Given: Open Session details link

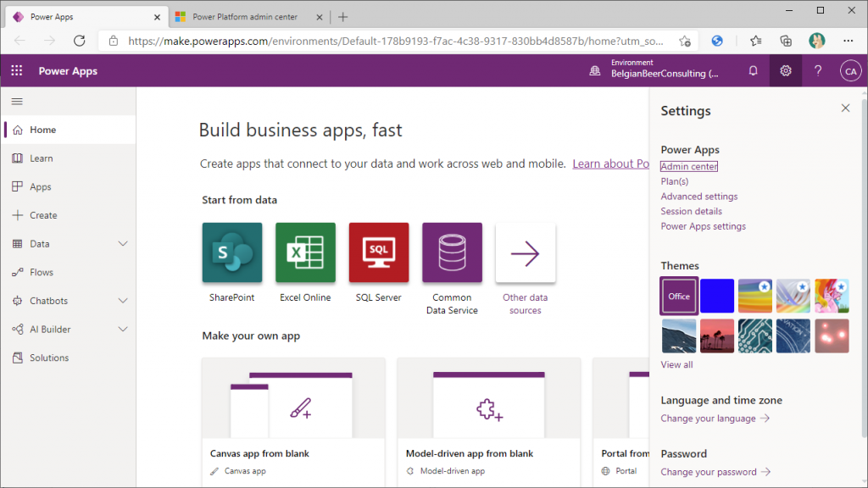Looking at the screenshot, I should [x=692, y=211].
